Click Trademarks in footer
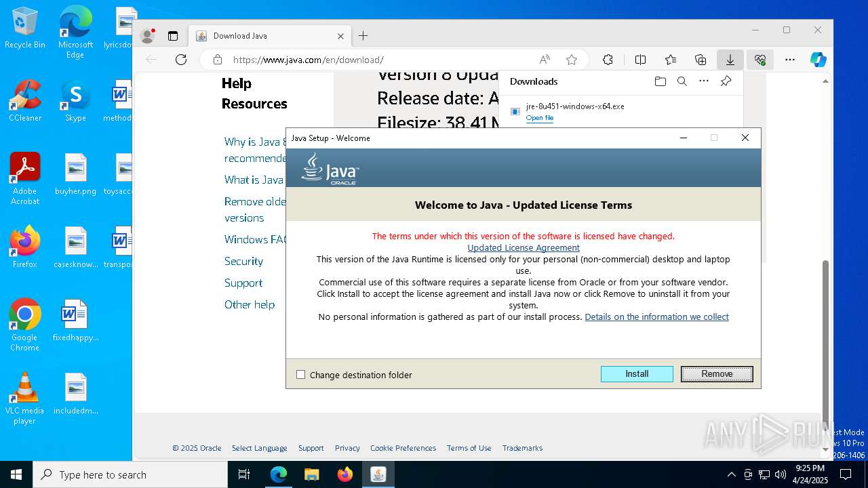The image size is (868, 488). [x=522, y=448]
